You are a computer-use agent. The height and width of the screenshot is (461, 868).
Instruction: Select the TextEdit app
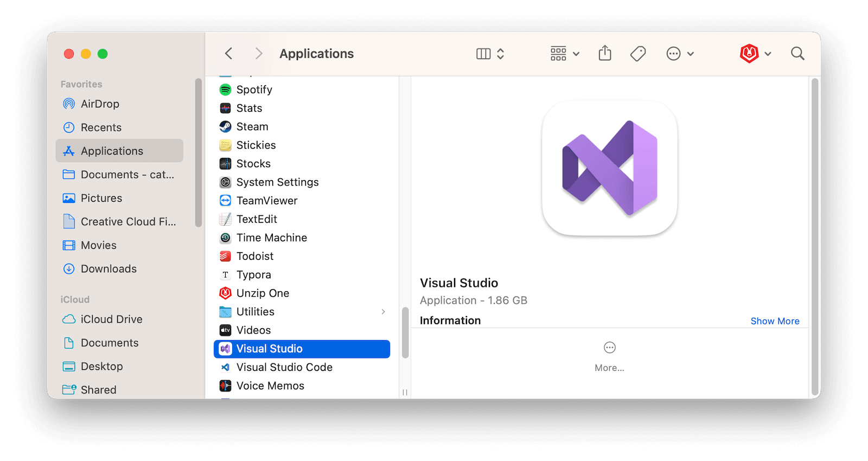[302, 219]
